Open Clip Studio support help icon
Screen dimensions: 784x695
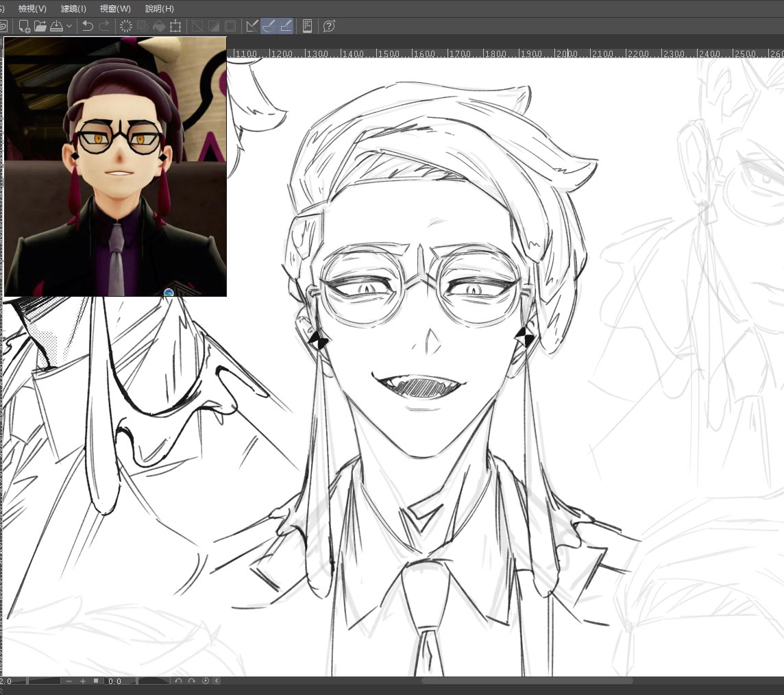[x=329, y=26]
